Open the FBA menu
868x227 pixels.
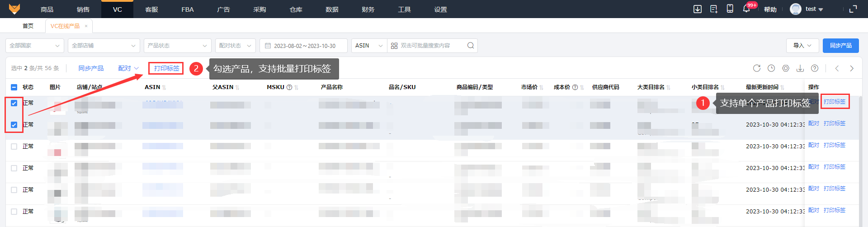(x=188, y=9)
